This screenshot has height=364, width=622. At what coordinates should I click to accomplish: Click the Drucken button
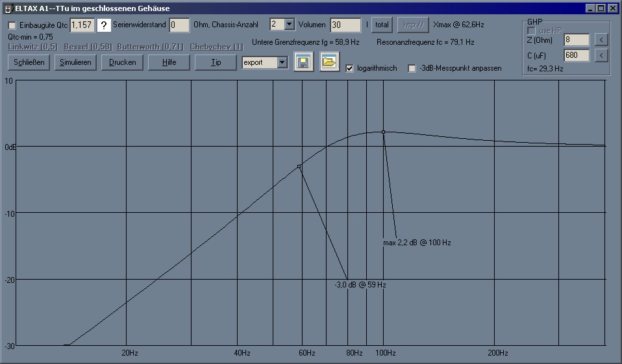point(122,62)
